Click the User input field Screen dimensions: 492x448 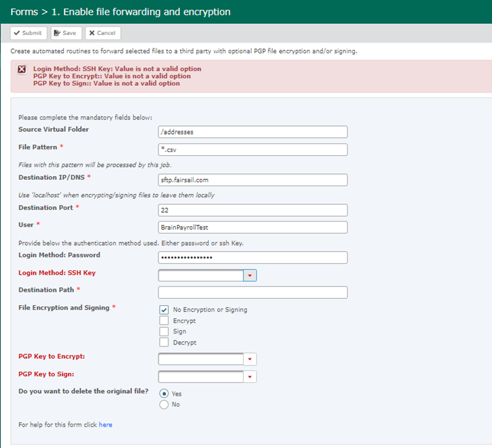tap(253, 227)
